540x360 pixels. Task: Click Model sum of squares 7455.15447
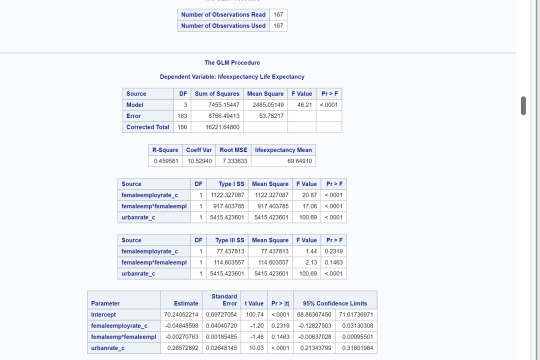(x=224, y=105)
